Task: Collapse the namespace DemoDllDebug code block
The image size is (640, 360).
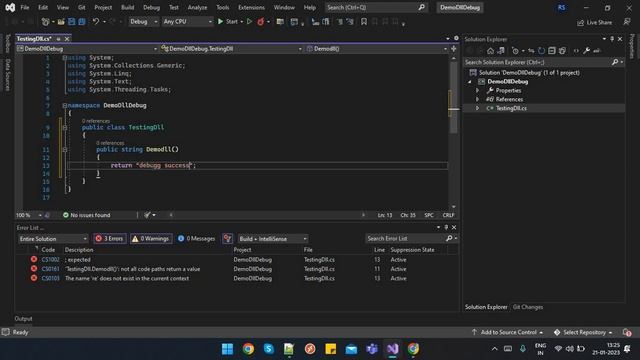Action: coord(64,105)
